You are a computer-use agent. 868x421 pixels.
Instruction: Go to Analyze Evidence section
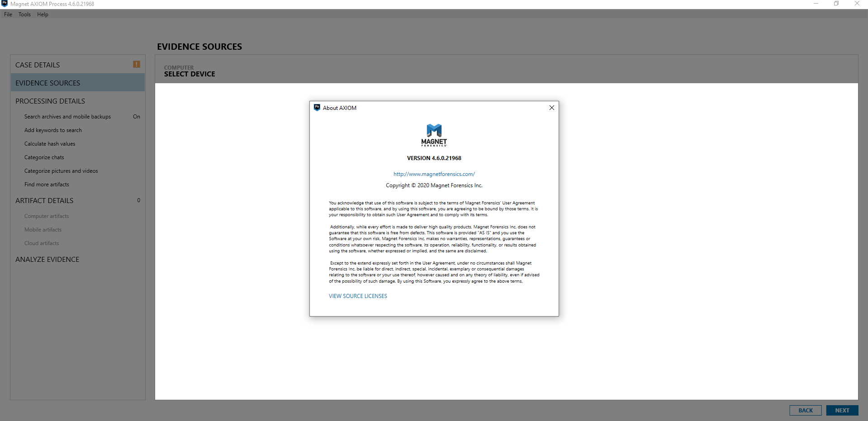click(78, 259)
